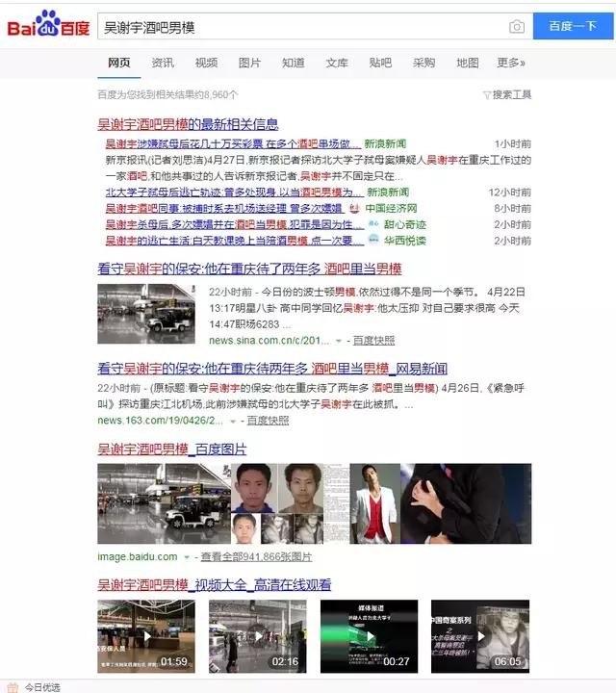Switch to the 贴吧 tab
Image resolution: width=616 pixels, height=693 pixels.
tap(380, 63)
